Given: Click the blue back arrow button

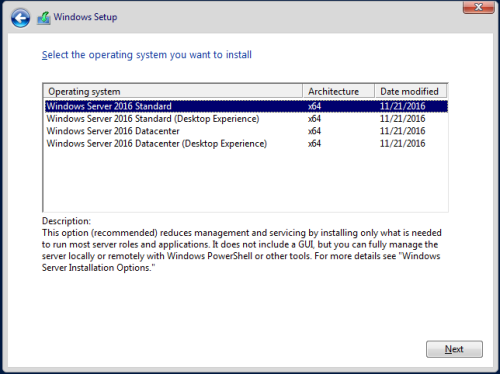Looking at the screenshot, I should [x=20, y=18].
